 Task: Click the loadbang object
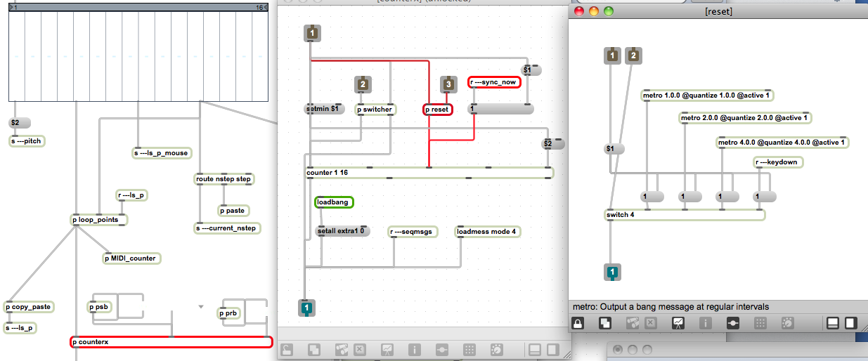point(335,202)
